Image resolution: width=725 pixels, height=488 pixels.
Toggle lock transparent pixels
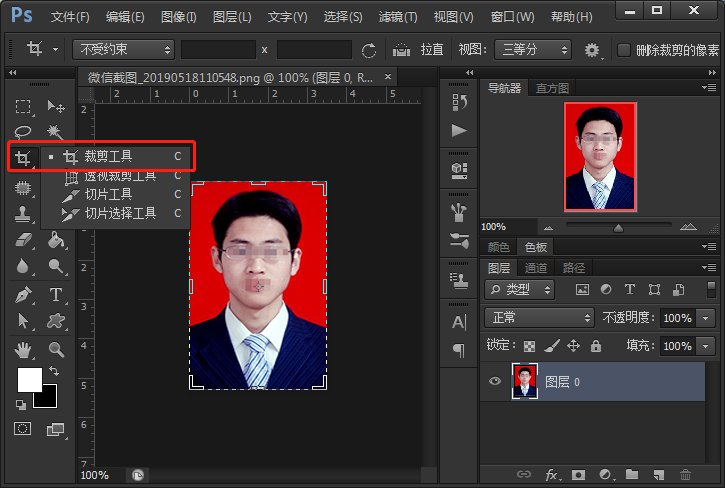coord(529,346)
